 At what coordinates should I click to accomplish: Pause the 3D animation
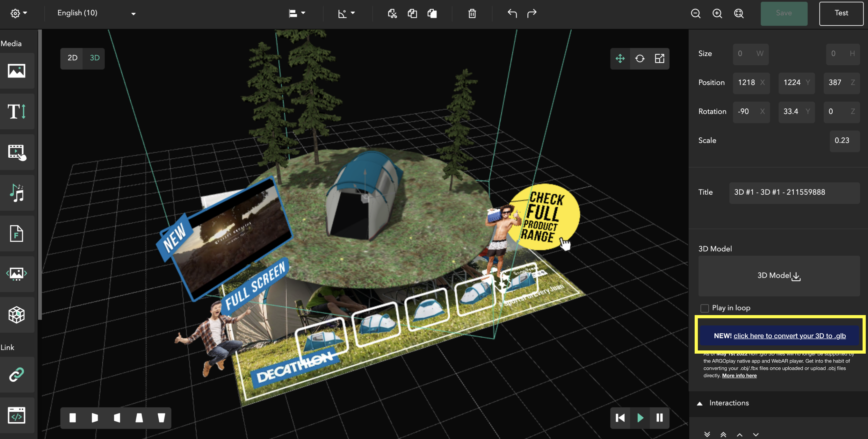pos(659,418)
